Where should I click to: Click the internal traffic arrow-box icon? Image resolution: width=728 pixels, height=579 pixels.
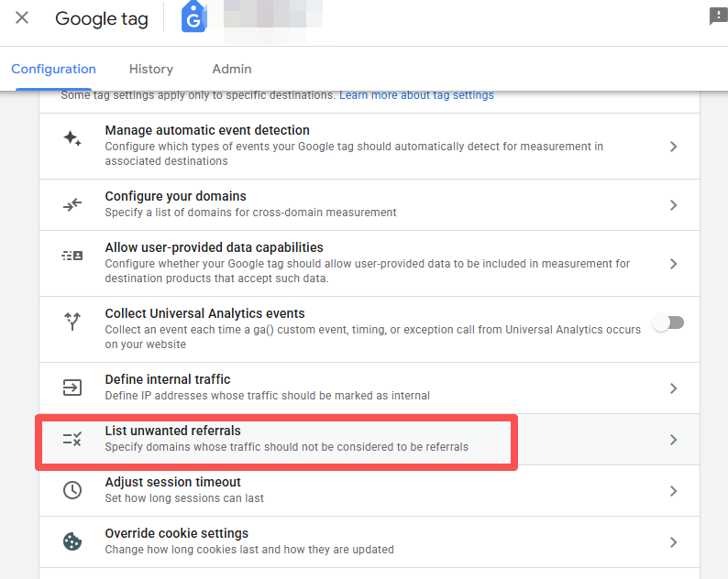[x=72, y=388]
